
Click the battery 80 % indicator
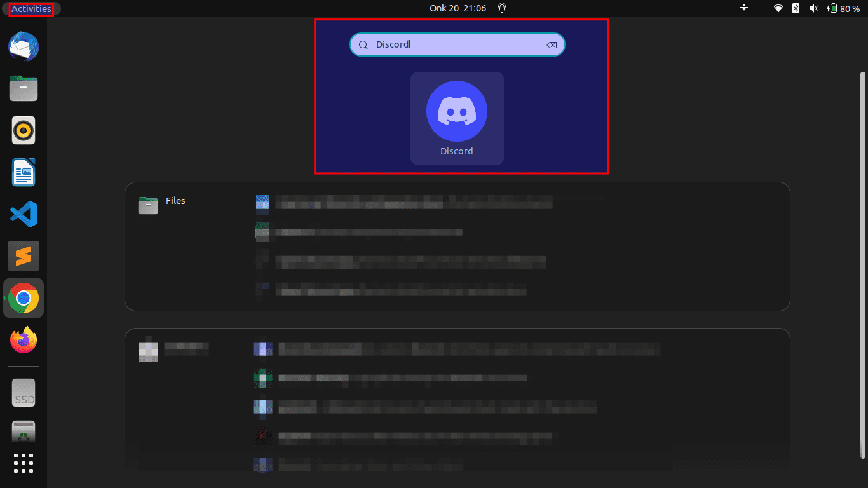pos(843,9)
